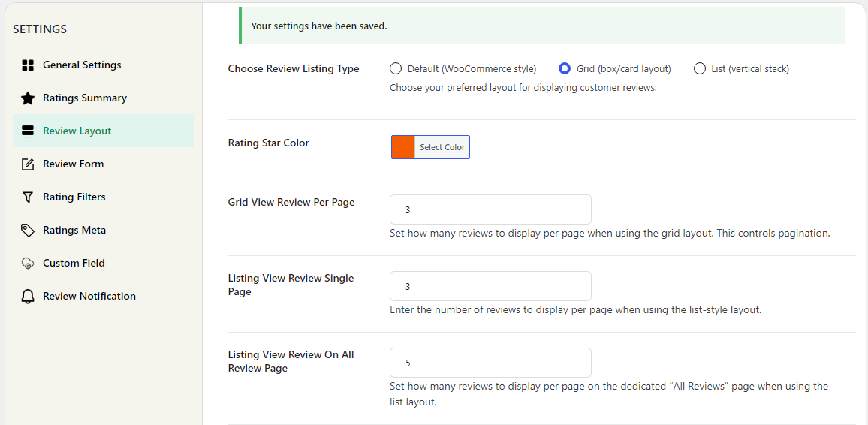Click the General Settings grid icon
The width and height of the screenshot is (868, 425).
pyautogui.click(x=28, y=65)
